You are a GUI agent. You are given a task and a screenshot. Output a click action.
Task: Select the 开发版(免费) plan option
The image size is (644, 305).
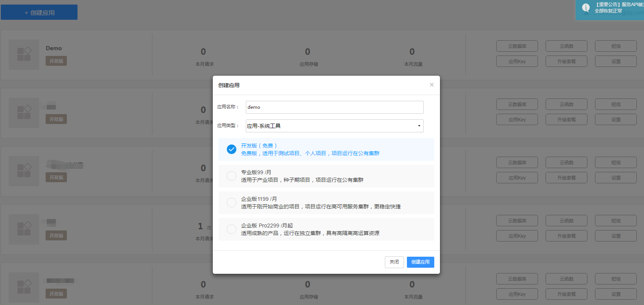point(326,149)
